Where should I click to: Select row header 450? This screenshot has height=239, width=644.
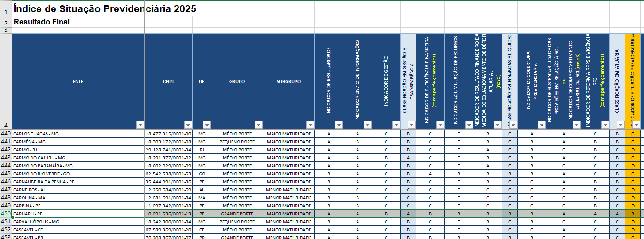click(6, 214)
